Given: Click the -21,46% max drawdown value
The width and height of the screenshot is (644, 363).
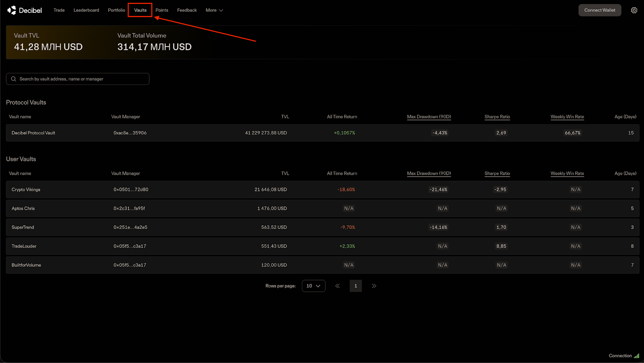Looking at the screenshot, I should (438, 190).
